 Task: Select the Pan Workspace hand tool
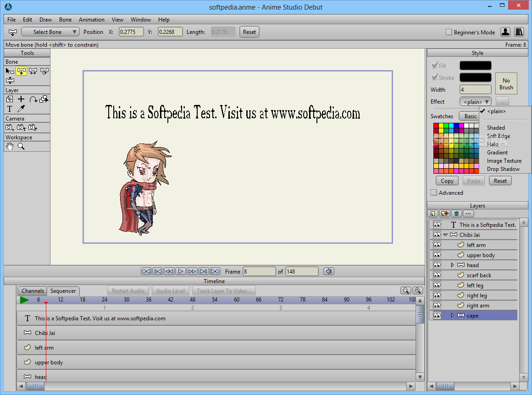click(10, 147)
